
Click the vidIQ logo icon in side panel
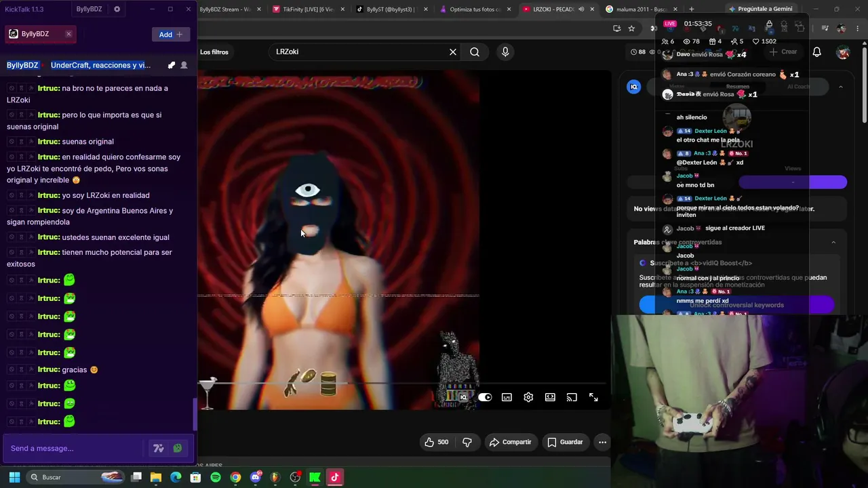pyautogui.click(x=634, y=87)
